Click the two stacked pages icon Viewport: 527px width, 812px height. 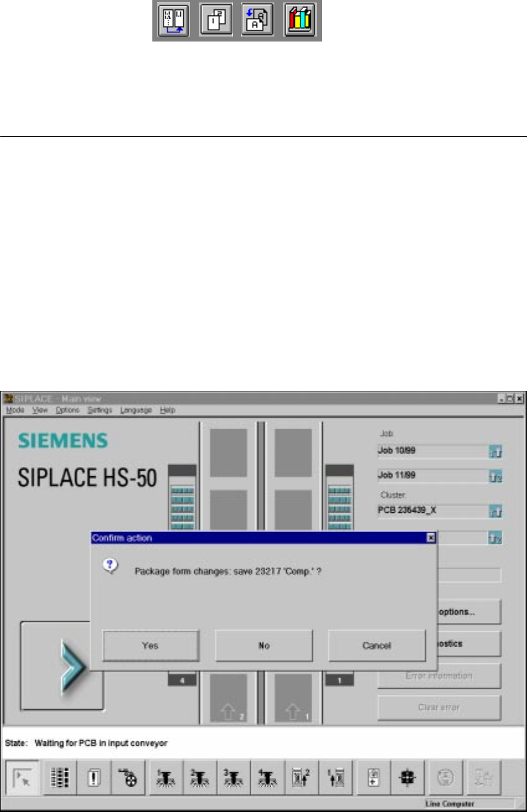[216, 22]
